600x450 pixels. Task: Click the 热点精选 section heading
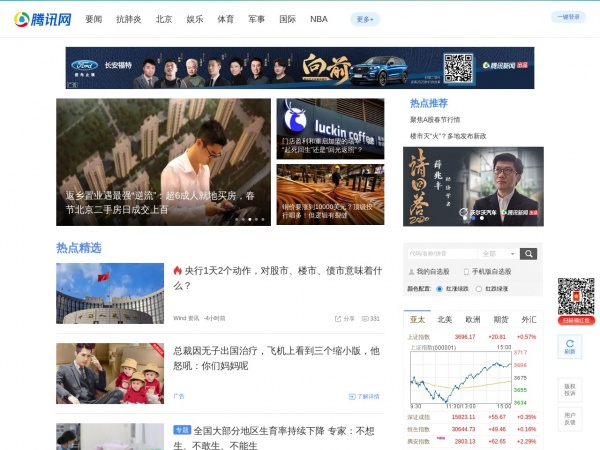79,248
